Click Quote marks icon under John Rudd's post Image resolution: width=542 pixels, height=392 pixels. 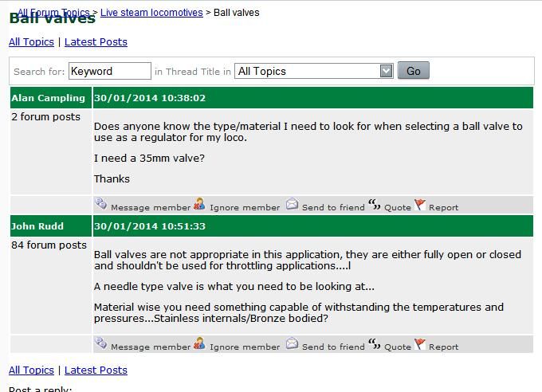coord(374,343)
